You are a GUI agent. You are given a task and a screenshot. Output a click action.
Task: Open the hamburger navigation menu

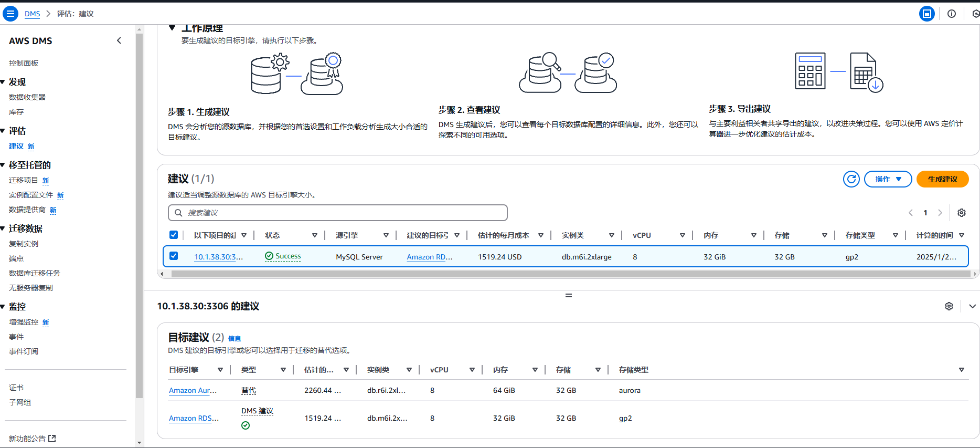(10, 14)
